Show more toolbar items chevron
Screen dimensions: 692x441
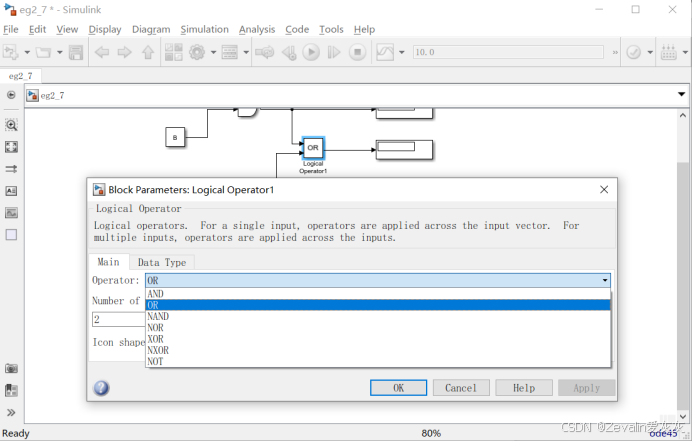[615, 52]
